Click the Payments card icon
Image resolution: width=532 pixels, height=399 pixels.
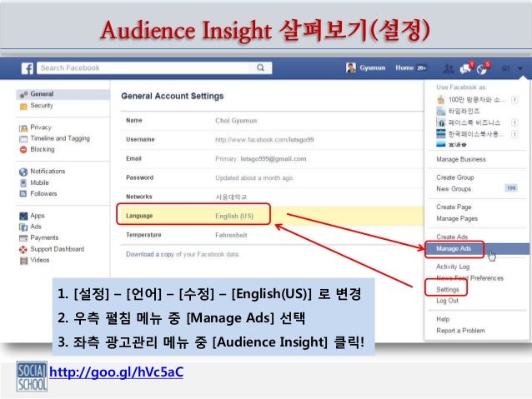pyautogui.click(x=23, y=238)
